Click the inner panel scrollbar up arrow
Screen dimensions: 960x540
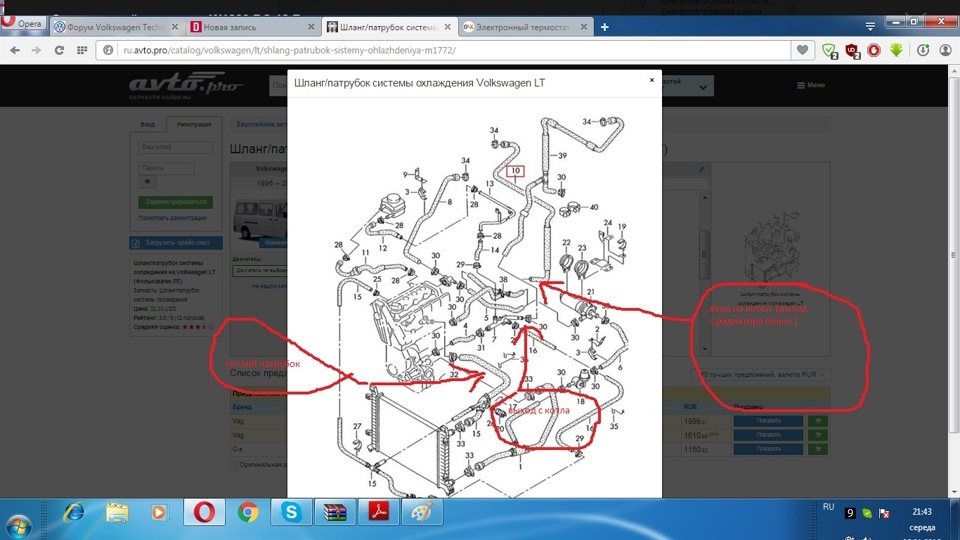tap(705, 197)
